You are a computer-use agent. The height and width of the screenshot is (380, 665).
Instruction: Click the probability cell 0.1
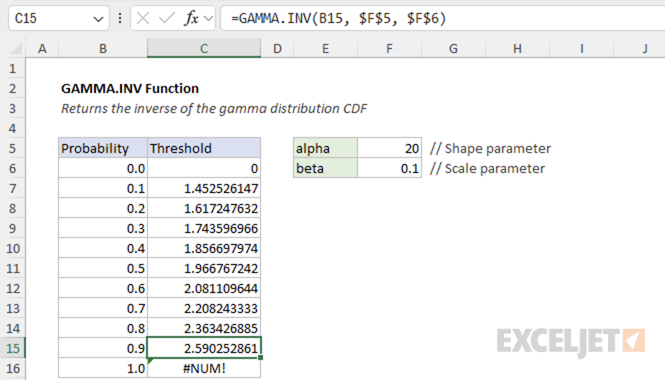point(103,188)
